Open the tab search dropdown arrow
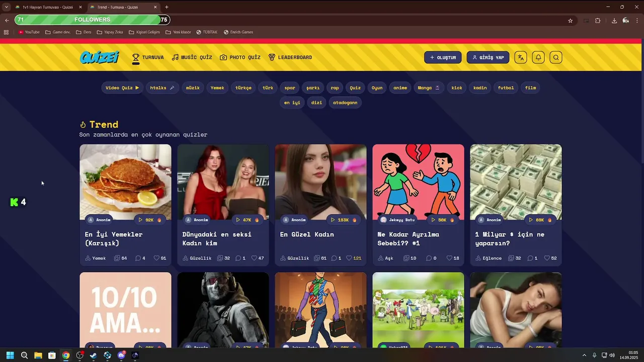This screenshot has height=362, width=644. [6, 7]
